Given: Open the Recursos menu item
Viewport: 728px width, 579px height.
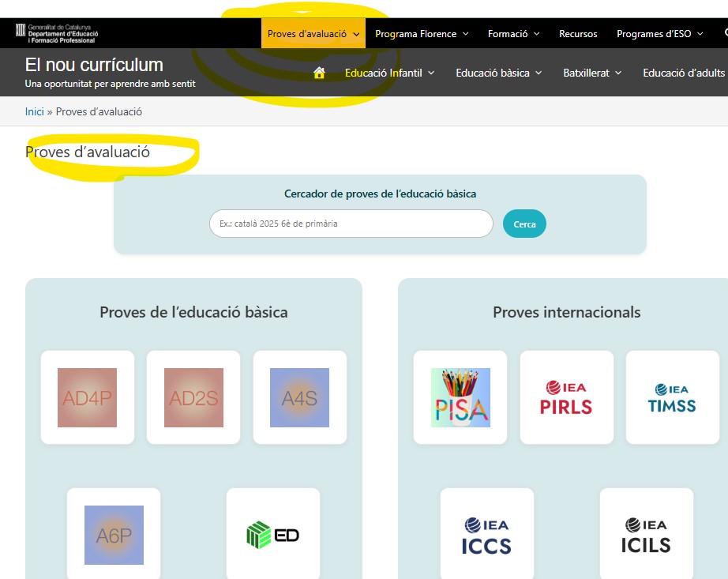Looking at the screenshot, I should point(578,34).
